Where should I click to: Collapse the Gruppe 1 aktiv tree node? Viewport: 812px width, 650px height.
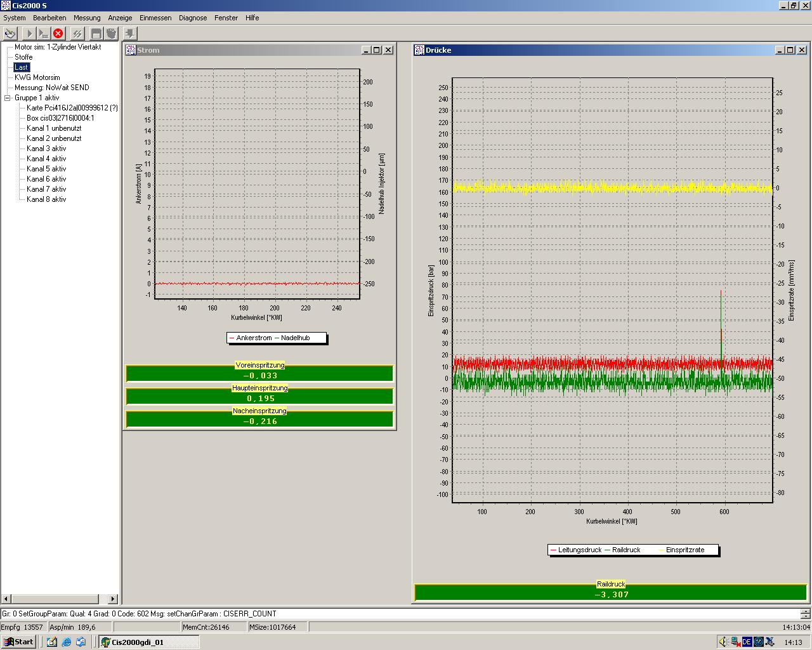click(8, 98)
